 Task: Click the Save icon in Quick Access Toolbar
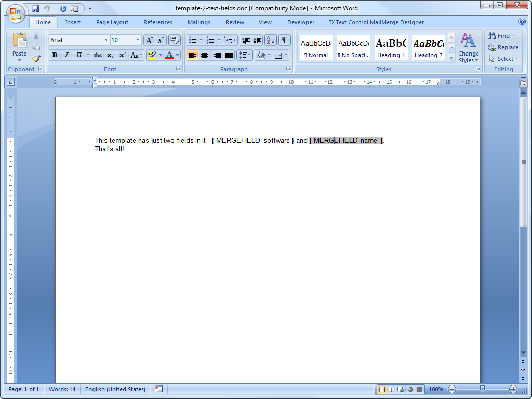(x=35, y=8)
